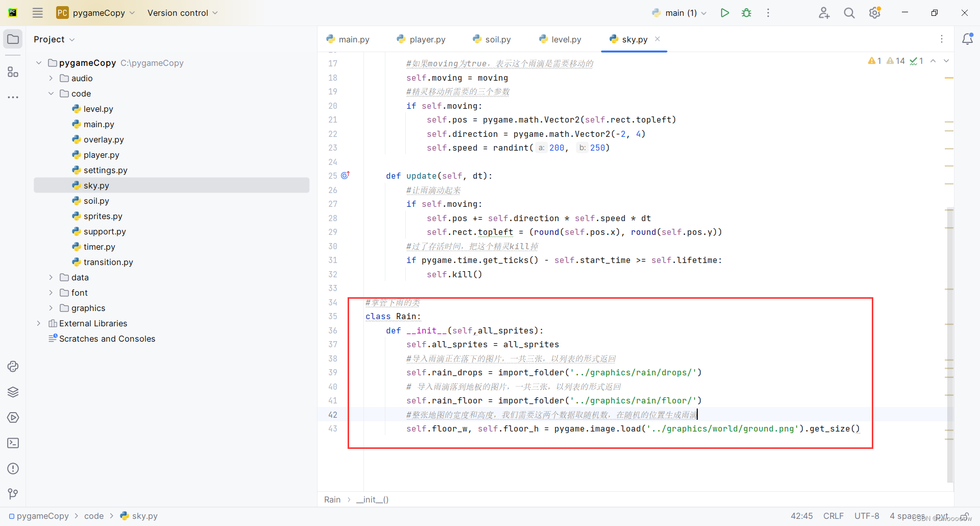Viewport: 980px width, 526px height.
Task: Open the notifications bell
Action: pos(967,39)
